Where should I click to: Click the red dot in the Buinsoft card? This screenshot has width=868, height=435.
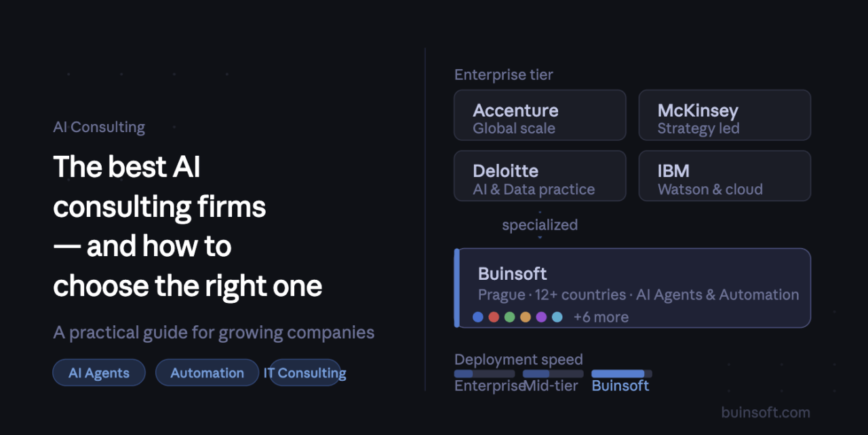click(x=494, y=317)
